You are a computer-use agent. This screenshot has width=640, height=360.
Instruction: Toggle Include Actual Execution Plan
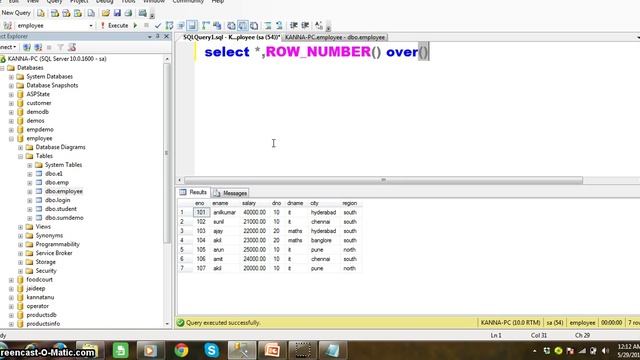pyautogui.click(x=206, y=25)
